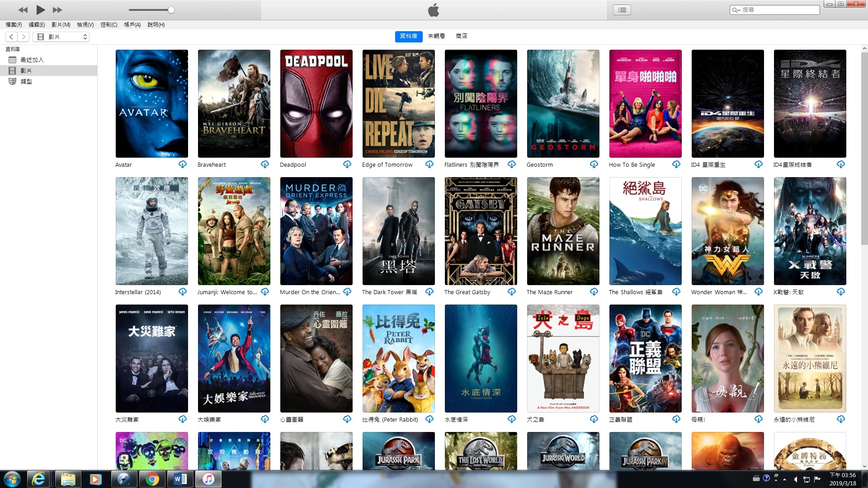Open the 檢視(V) menu
Image resolution: width=868 pixels, height=488 pixels.
pos(85,25)
